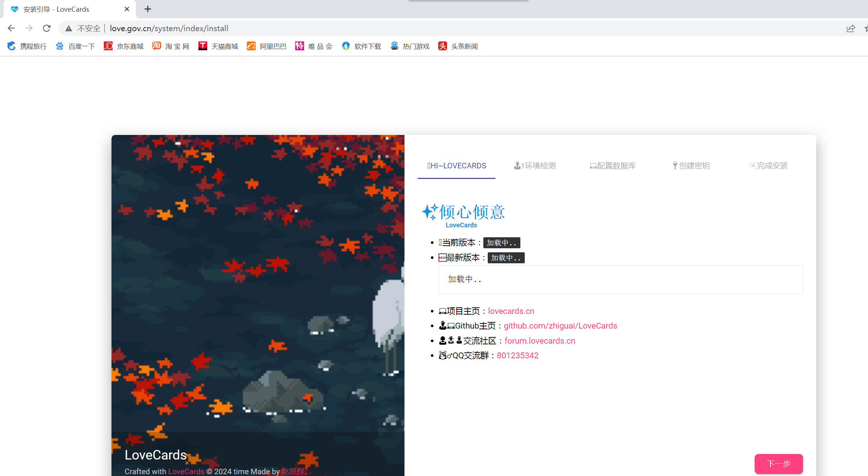Select the 完成安装 step tab
Viewport: 868px width, 476px height.
[768, 166]
